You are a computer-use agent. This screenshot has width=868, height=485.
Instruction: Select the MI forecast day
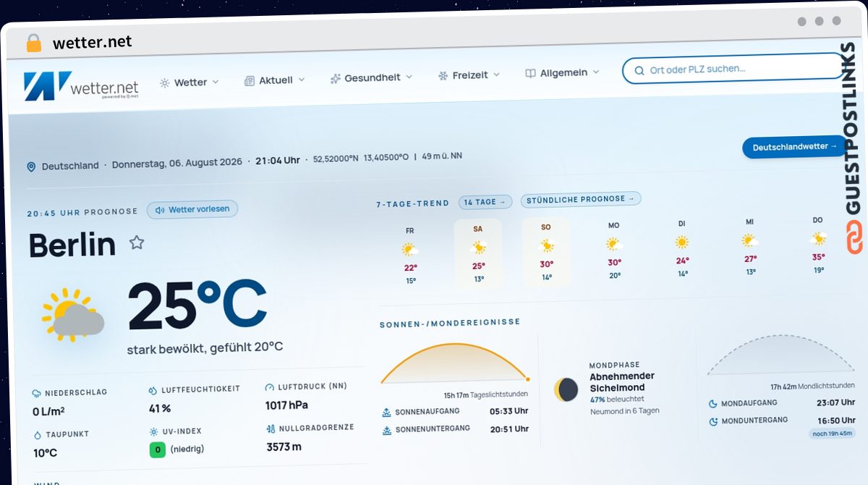750,246
